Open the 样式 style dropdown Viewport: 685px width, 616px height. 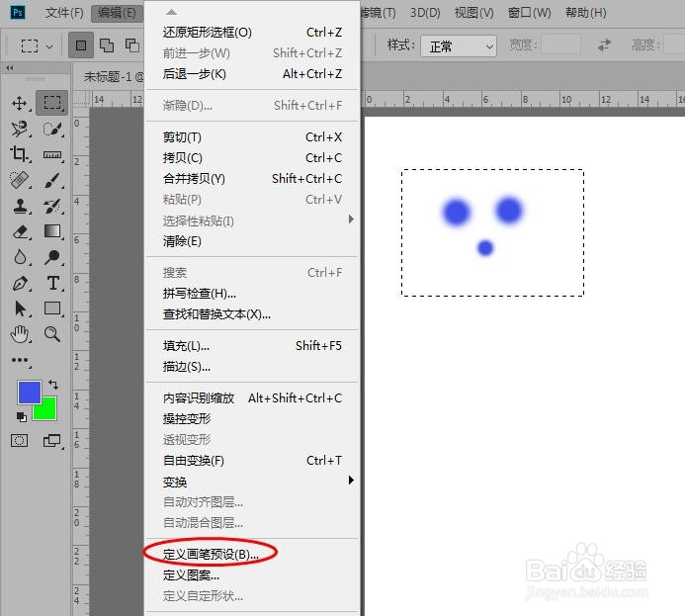click(x=459, y=45)
